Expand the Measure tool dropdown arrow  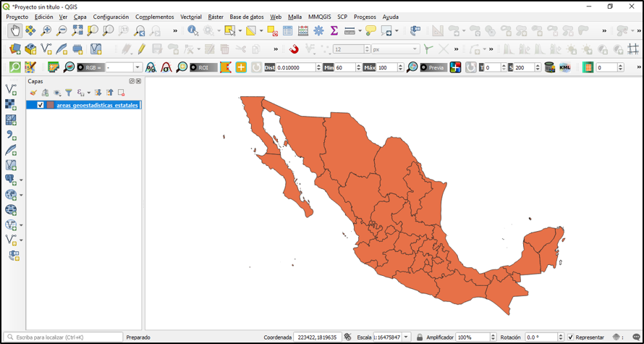(360, 31)
